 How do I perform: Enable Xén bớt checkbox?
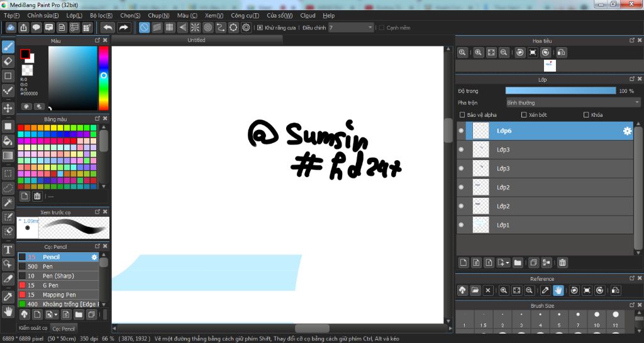pos(524,115)
